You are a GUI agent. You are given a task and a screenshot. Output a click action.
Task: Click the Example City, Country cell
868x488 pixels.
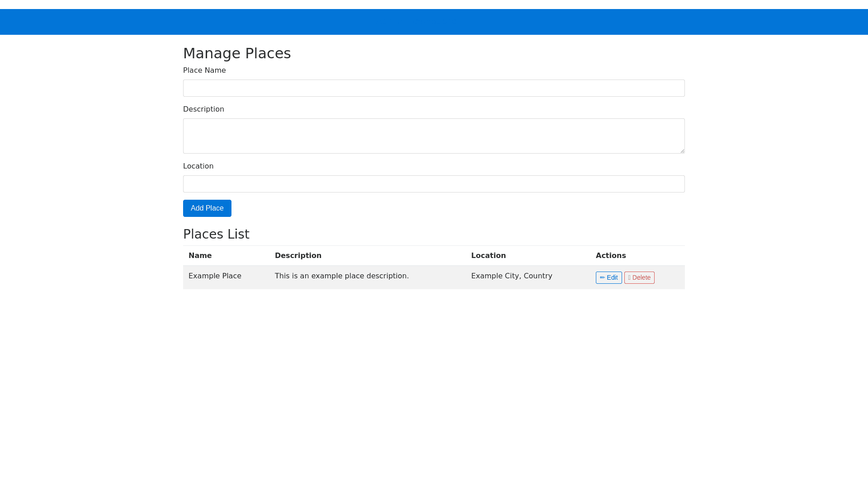pyautogui.click(x=511, y=276)
